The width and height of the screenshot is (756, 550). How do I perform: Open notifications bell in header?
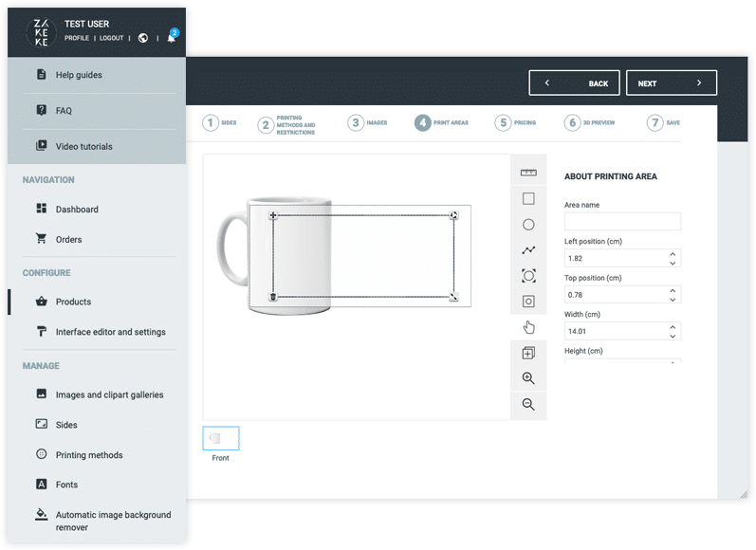(171, 38)
